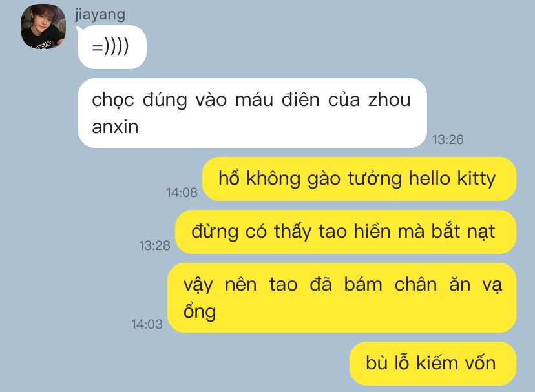Select the yellow "hổ không gào" message
The image size is (535, 392).
click(359, 179)
